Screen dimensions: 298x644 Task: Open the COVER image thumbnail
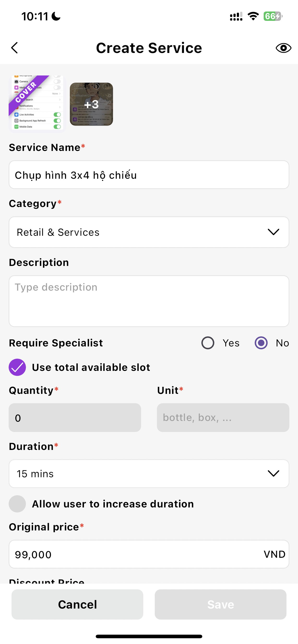[37, 103]
